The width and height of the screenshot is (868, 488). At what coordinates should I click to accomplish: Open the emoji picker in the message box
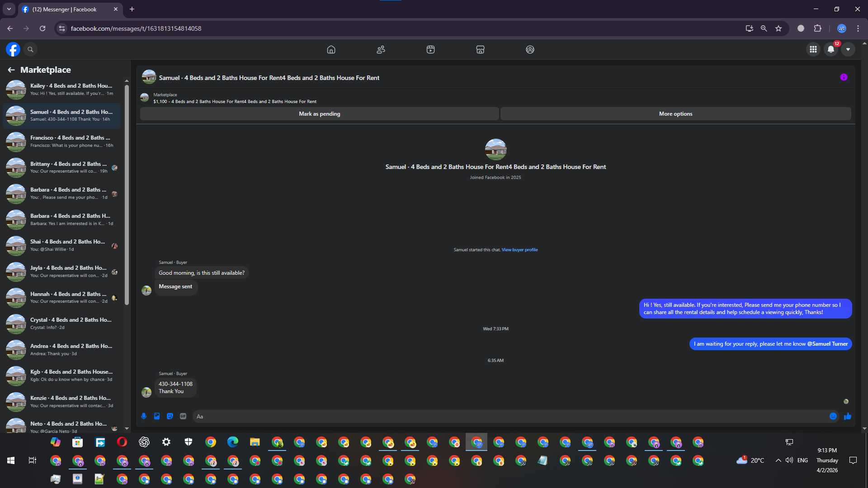point(833,416)
